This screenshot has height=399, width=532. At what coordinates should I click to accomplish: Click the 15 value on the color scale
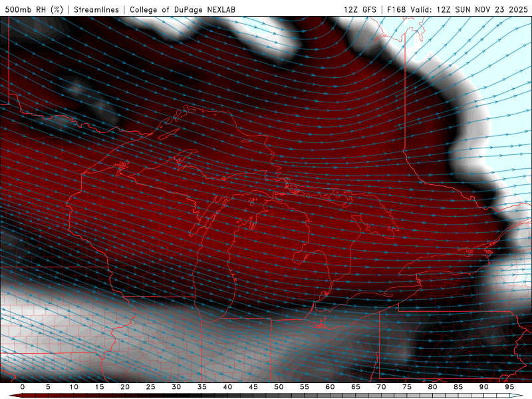click(x=99, y=387)
